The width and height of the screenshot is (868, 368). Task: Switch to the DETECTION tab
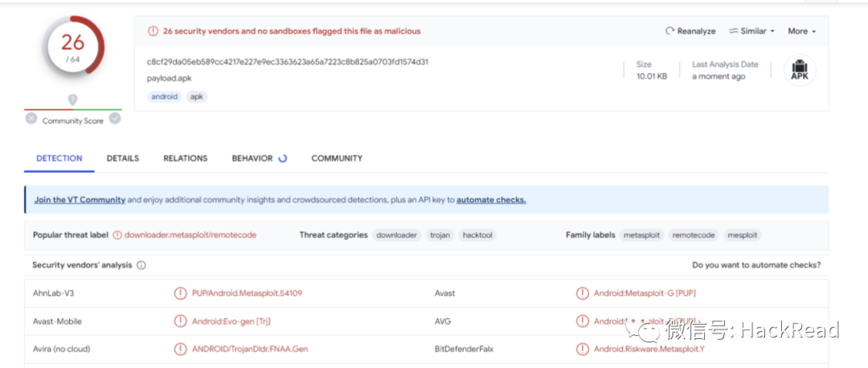pyautogui.click(x=59, y=158)
